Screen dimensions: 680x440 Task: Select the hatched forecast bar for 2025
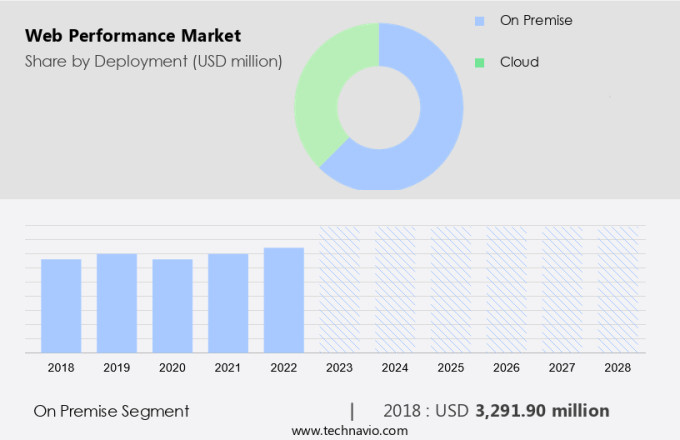(x=451, y=288)
